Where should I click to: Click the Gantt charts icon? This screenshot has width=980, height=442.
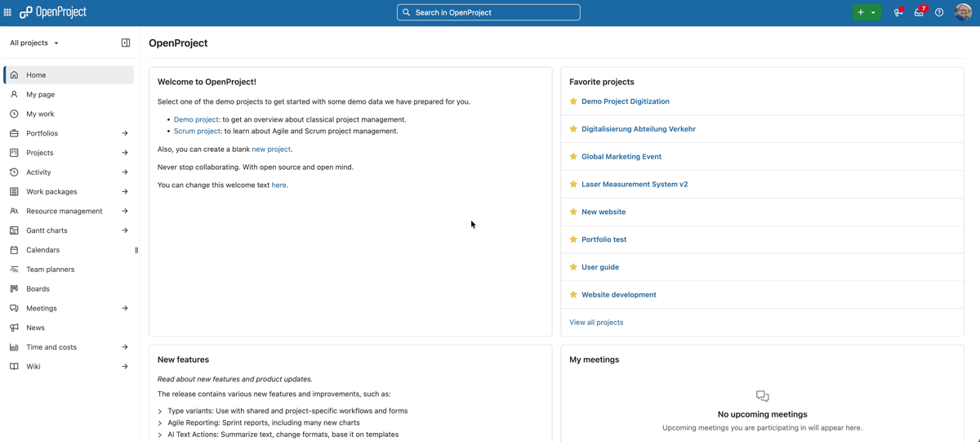point(14,230)
